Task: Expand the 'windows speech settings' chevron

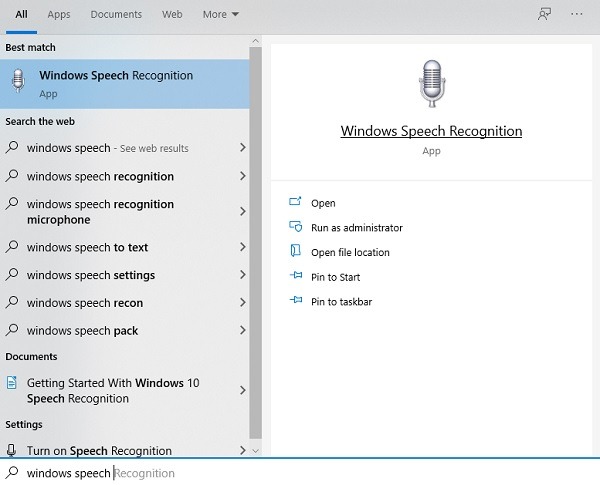Action: (x=243, y=274)
